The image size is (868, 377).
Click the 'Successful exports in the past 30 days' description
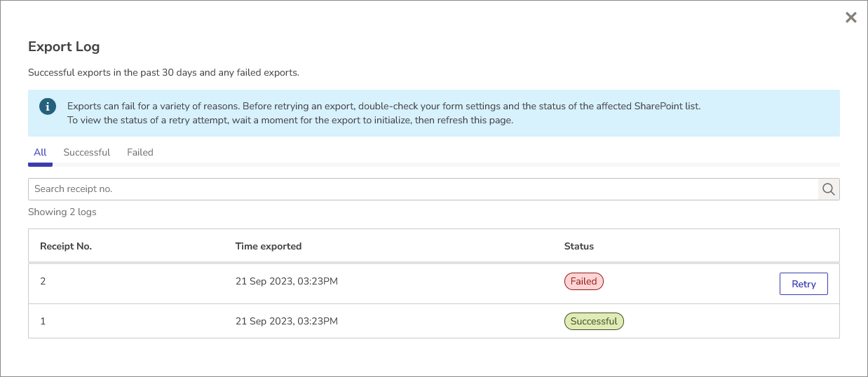click(x=164, y=72)
